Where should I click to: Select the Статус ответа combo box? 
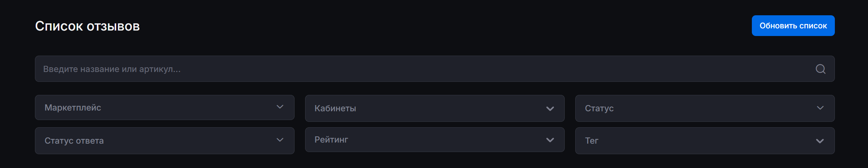point(165,141)
